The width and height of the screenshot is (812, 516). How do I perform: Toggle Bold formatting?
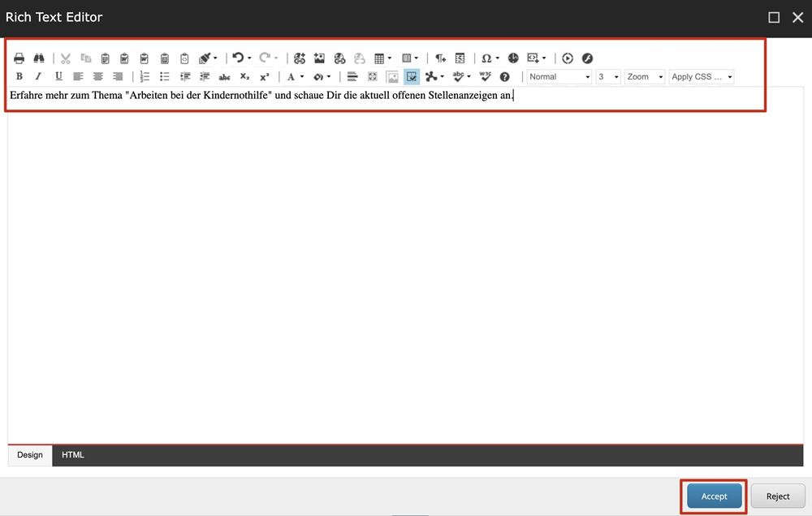click(19, 77)
